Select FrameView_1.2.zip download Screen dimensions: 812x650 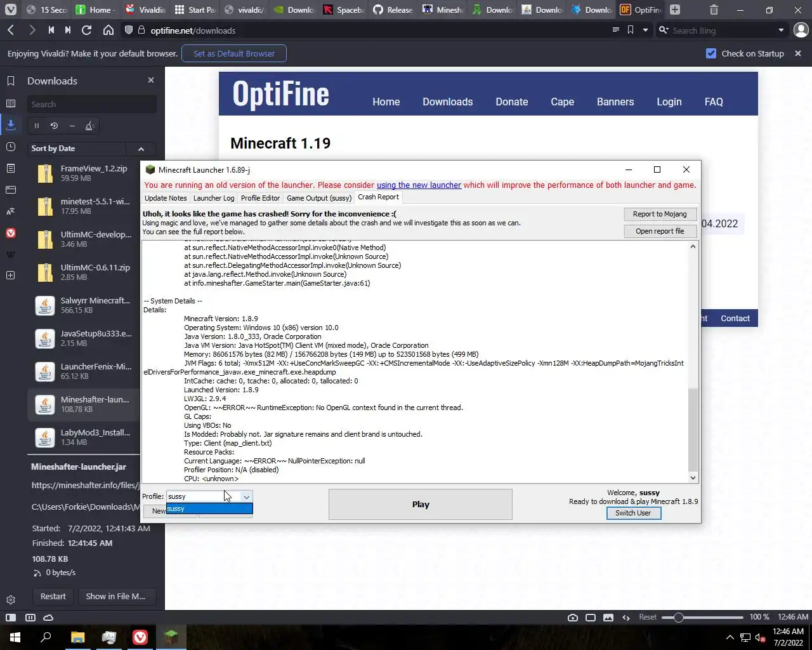(x=84, y=173)
